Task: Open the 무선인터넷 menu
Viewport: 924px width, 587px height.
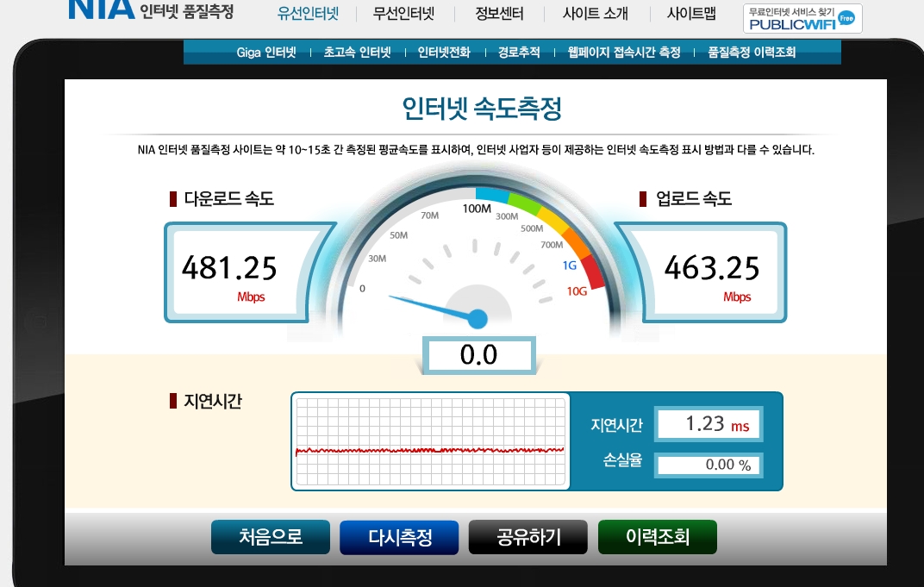Action: point(403,14)
